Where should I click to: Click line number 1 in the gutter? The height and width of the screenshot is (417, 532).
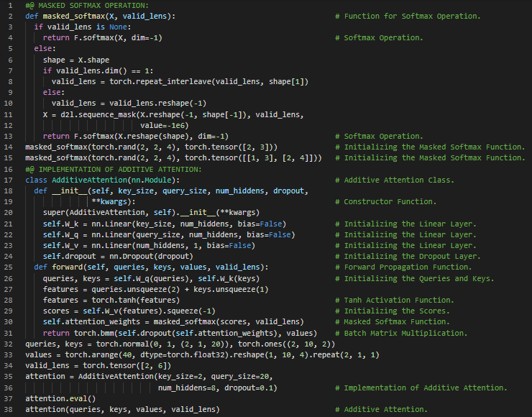coord(10,5)
